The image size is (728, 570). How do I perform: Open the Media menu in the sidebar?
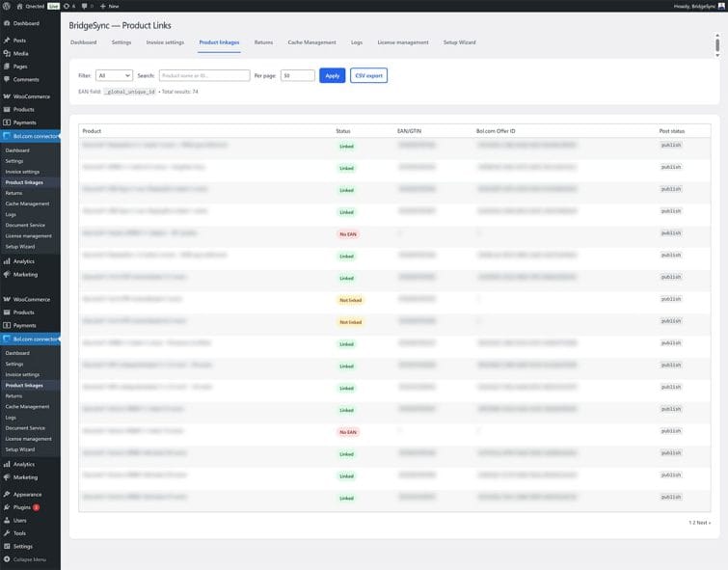pos(20,53)
